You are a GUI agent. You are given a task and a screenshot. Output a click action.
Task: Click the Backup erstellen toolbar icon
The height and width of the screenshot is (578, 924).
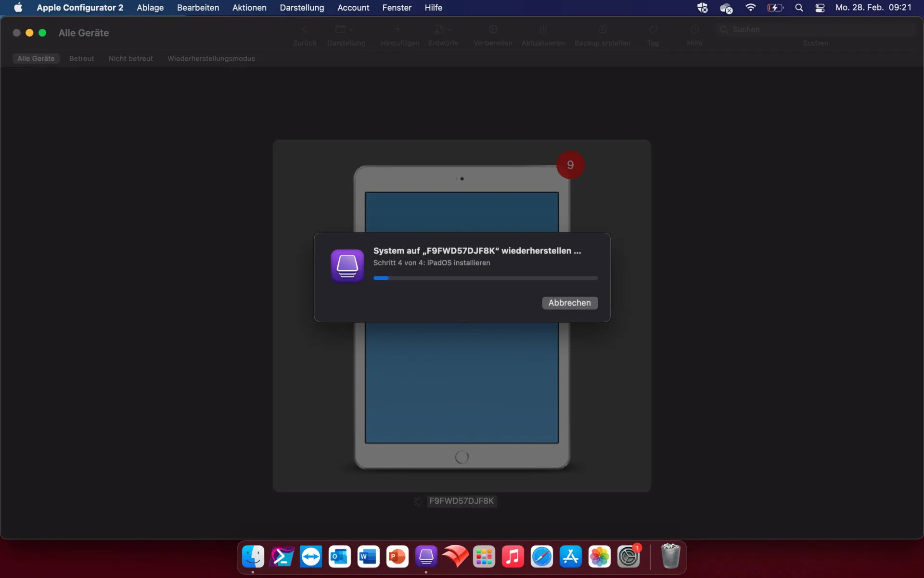click(603, 30)
